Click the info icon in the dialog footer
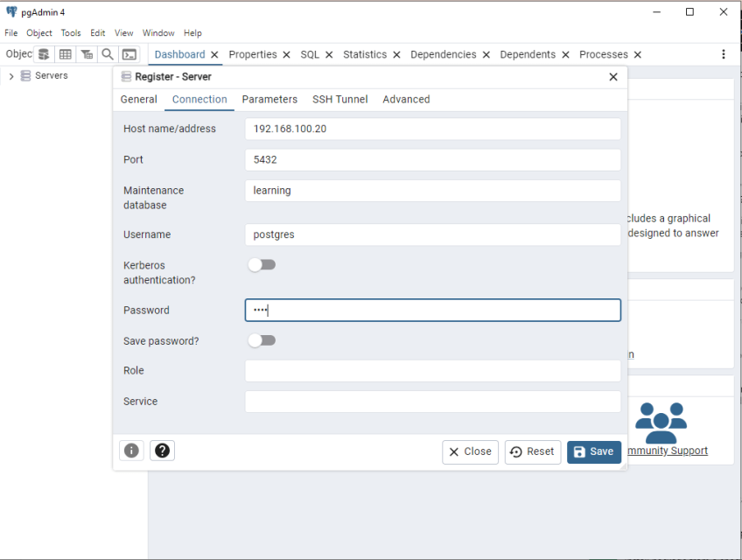This screenshot has height=560, width=742. (x=131, y=450)
